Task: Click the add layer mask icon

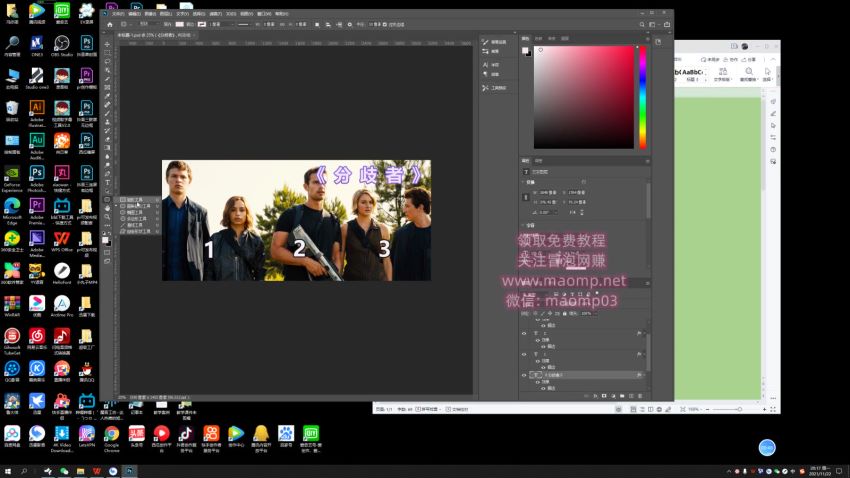Action: [x=604, y=396]
